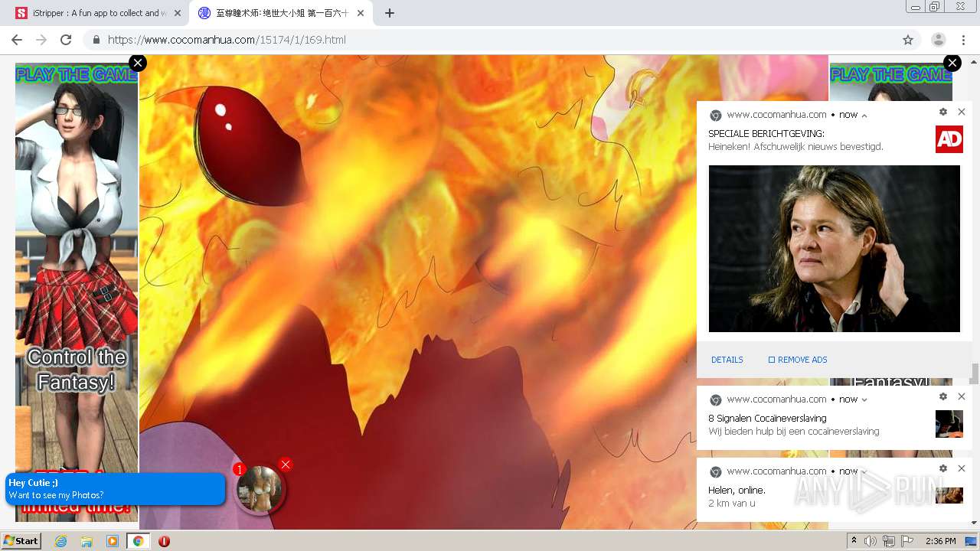
Task: Open settings for the Helen notification
Action: (943, 468)
